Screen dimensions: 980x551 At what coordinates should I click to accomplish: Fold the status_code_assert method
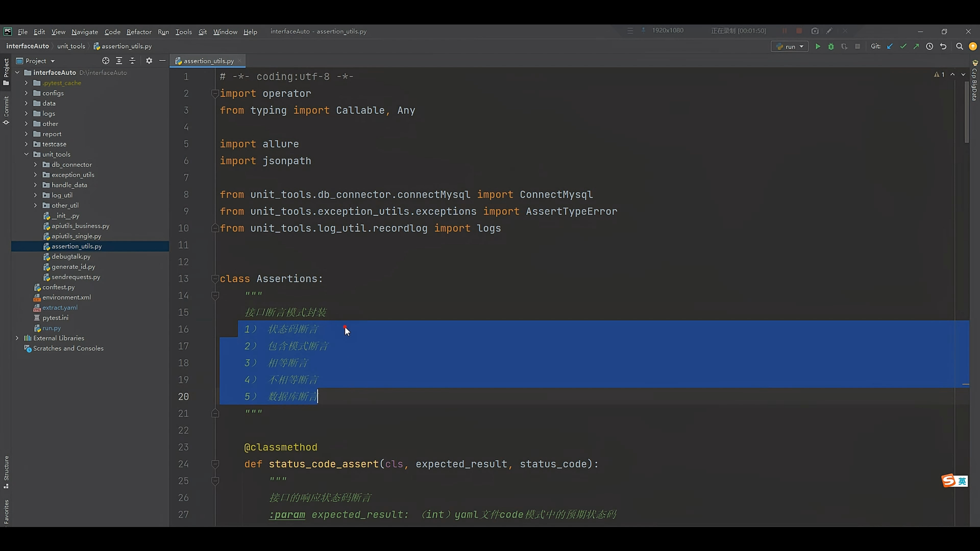215,464
